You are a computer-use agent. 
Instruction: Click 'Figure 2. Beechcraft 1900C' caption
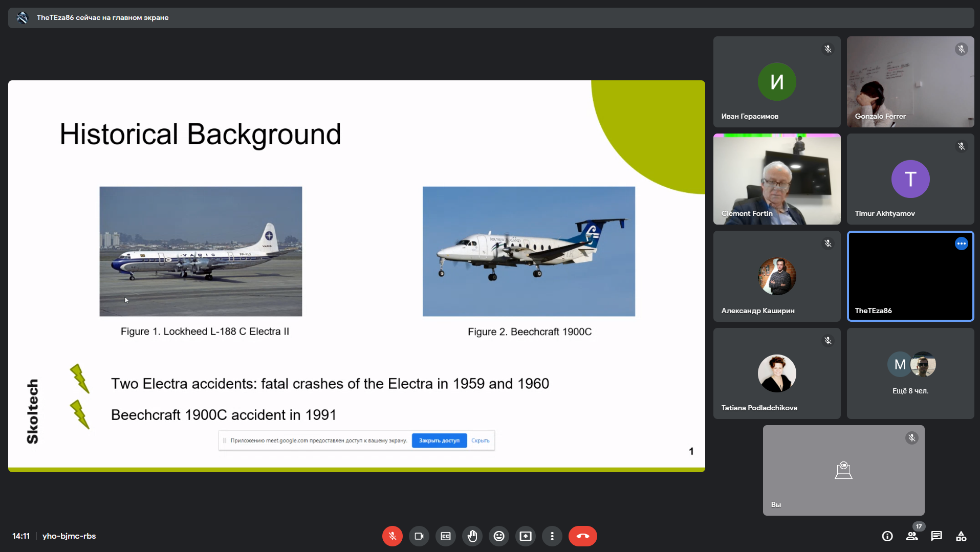click(x=530, y=332)
